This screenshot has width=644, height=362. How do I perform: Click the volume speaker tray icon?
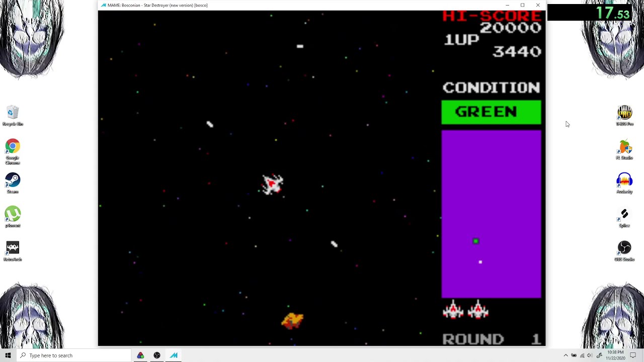590,355
